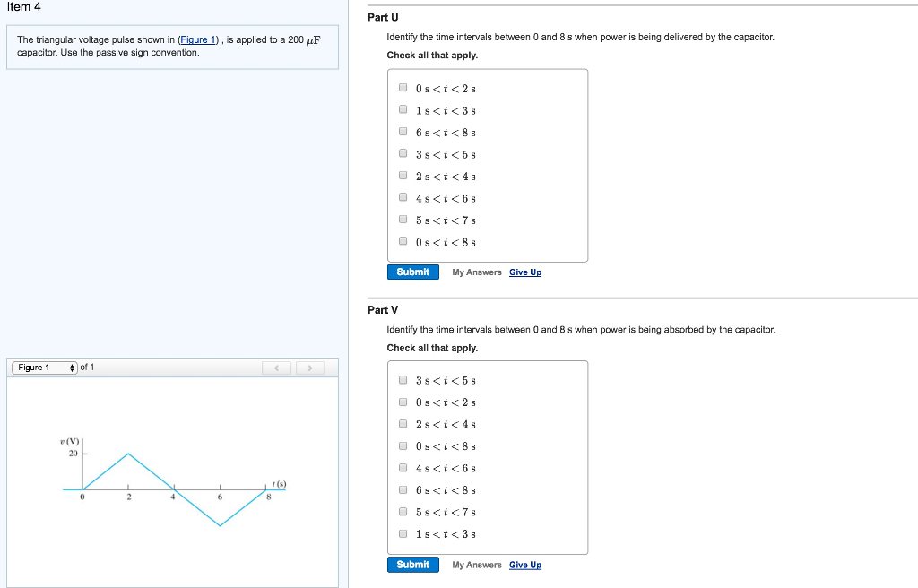The height and width of the screenshot is (588, 918).
Task: Check the "2 s < t < 4 s" option in Part U
Action: point(403,175)
